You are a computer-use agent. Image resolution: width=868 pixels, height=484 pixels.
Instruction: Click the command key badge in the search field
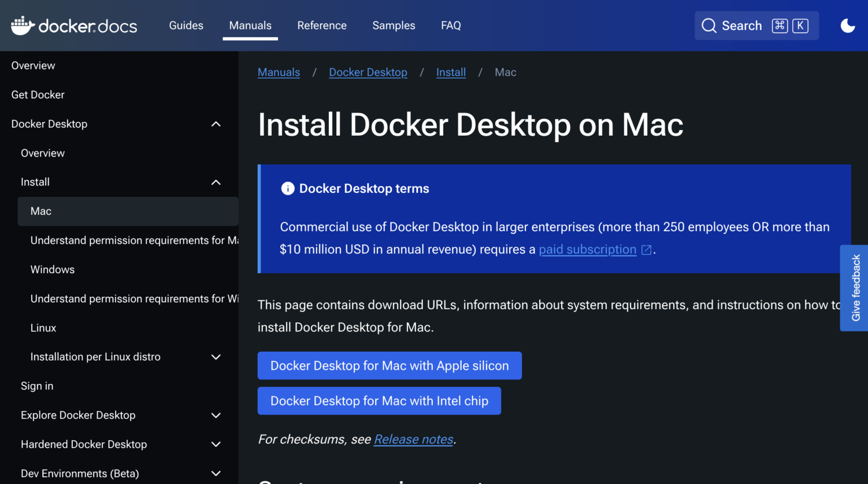[x=780, y=25]
